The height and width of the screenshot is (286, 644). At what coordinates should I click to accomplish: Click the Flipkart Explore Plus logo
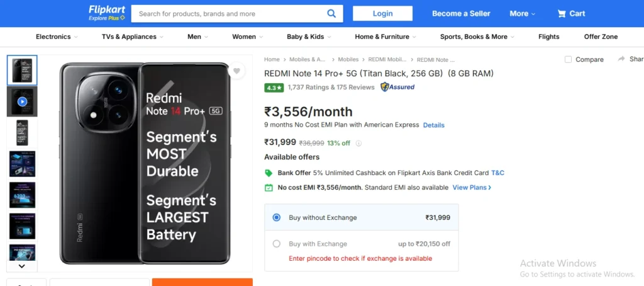(x=107, y=13)
